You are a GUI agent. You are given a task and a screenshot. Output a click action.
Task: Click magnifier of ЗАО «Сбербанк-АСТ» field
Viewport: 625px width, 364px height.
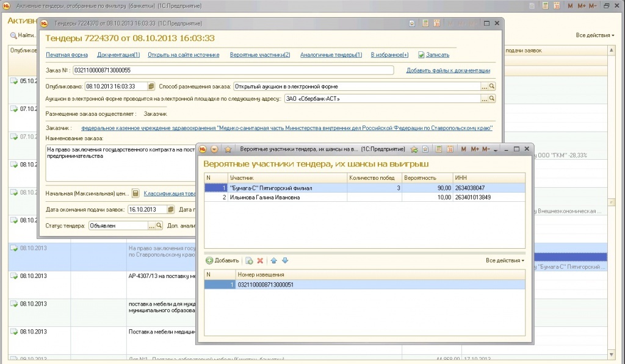point(492,99)
